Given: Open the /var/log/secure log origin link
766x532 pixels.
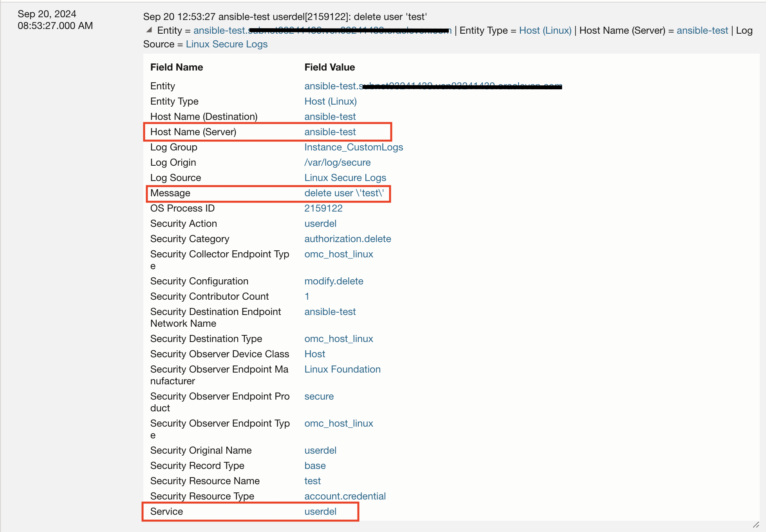Looking at the screenshot, I should (x=337, y=163).
